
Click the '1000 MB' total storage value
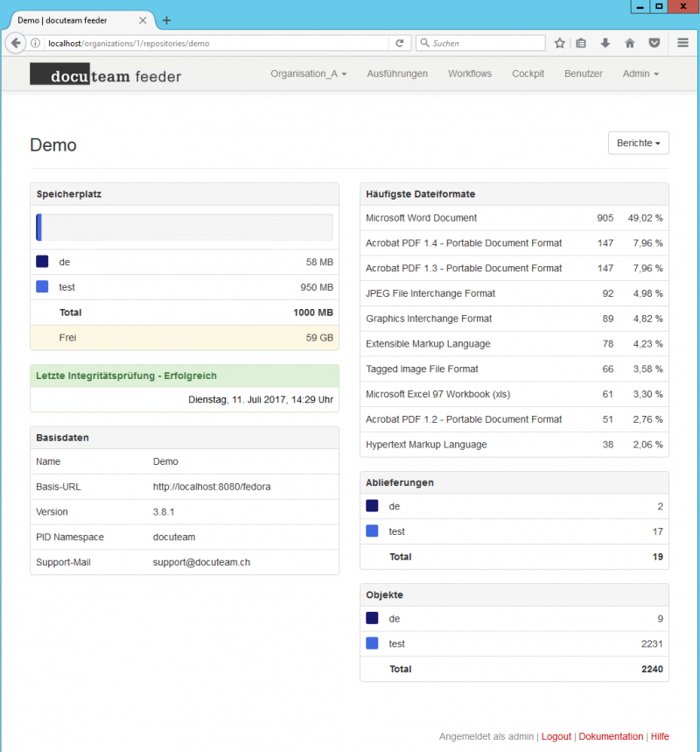pos(313,313)
